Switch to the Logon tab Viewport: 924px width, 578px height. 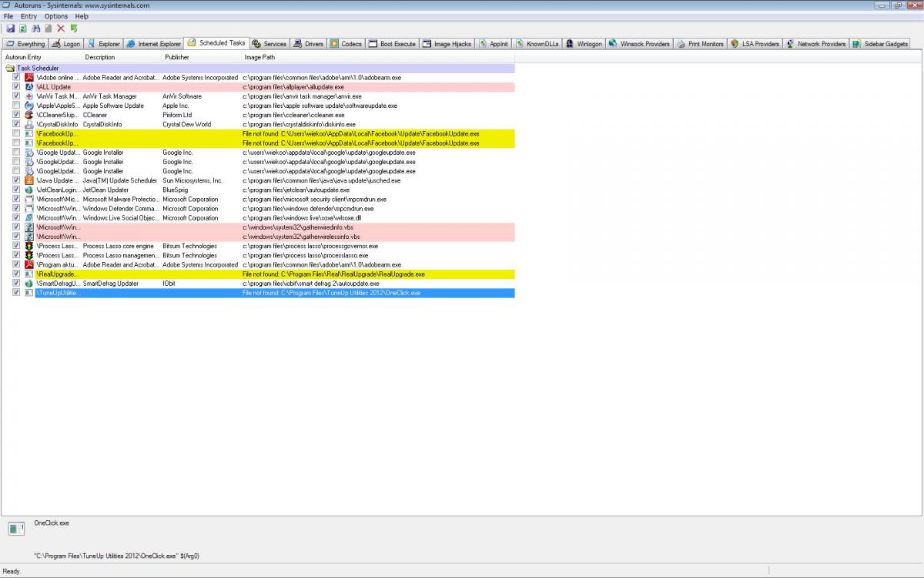point(66,44)
